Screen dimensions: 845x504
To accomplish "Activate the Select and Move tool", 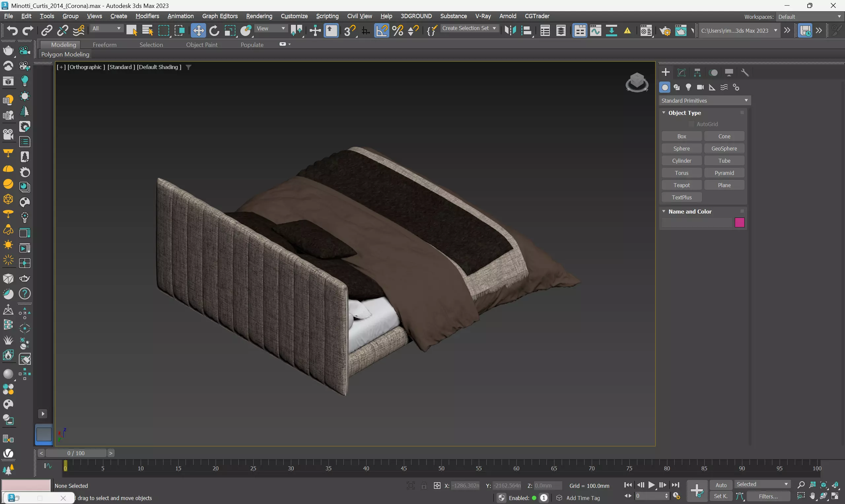I will coord(198,31).
